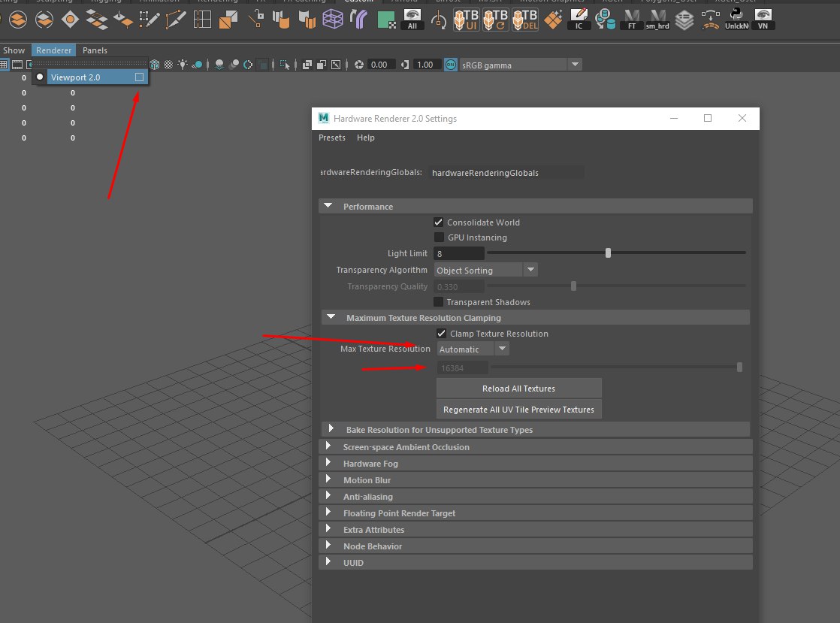Uncheck Clamp Texture Resolution
Image resolution: width=840 pixels, height=623 pixels.
442,334
